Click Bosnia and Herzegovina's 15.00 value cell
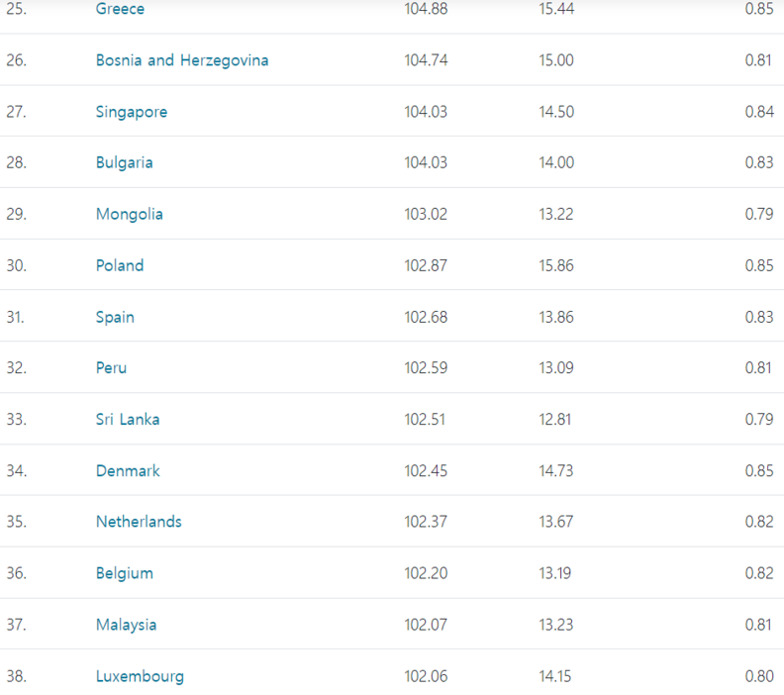 (556, 60)
